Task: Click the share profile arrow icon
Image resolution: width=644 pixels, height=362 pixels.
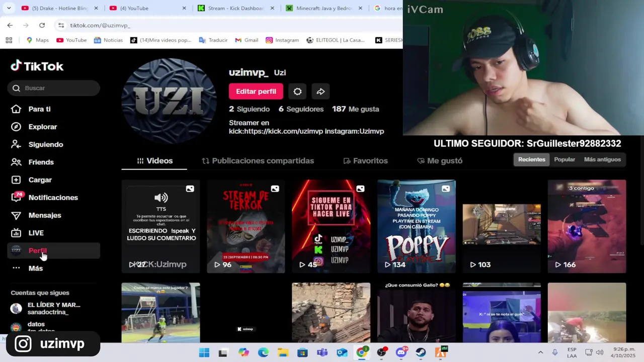Action: (320, 92)
